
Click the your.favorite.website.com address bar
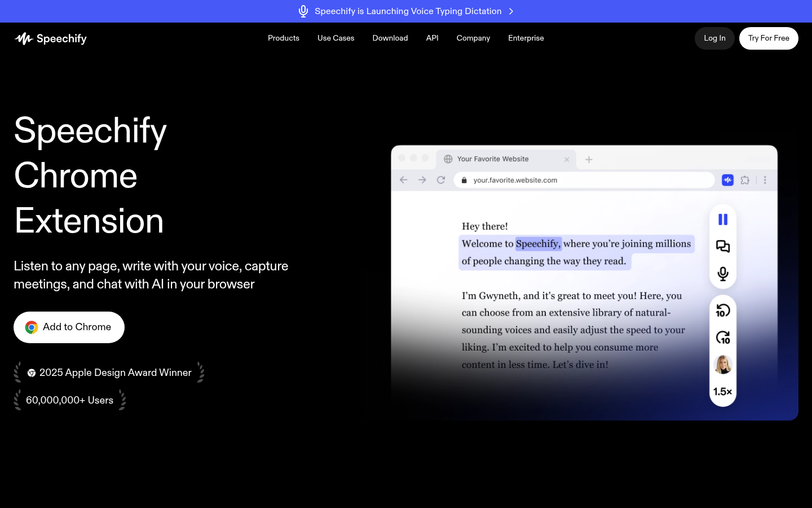click(584, 180)
